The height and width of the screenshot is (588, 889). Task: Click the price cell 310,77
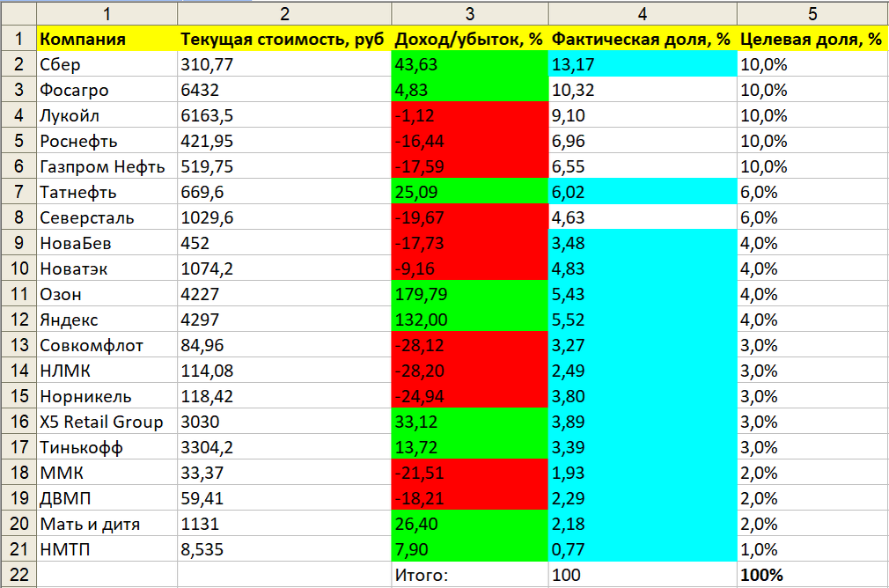284,64
